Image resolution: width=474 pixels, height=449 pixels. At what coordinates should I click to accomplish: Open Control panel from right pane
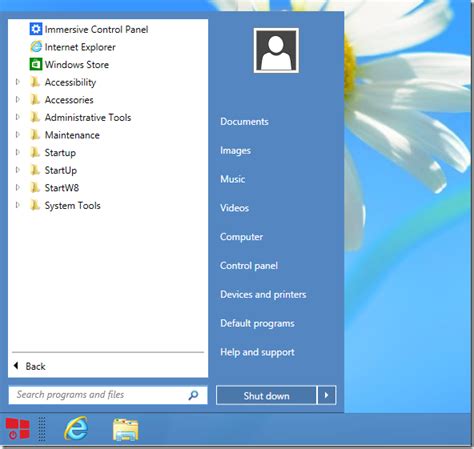[249, 266]
